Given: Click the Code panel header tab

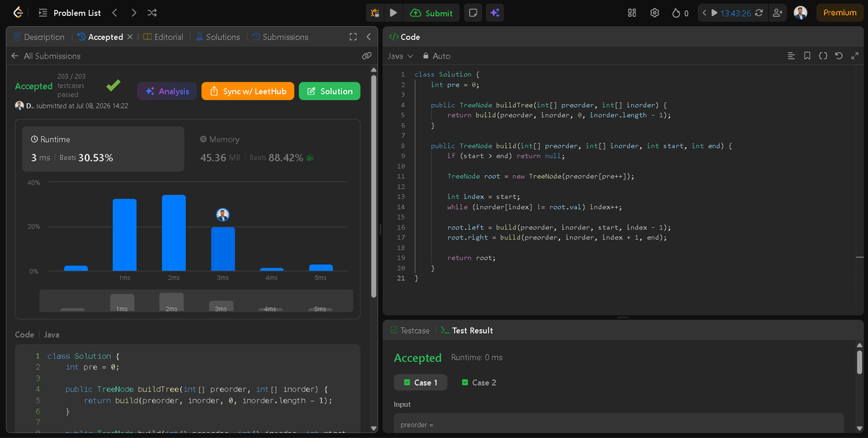Looking at the screenshot, I should (404, 37).
